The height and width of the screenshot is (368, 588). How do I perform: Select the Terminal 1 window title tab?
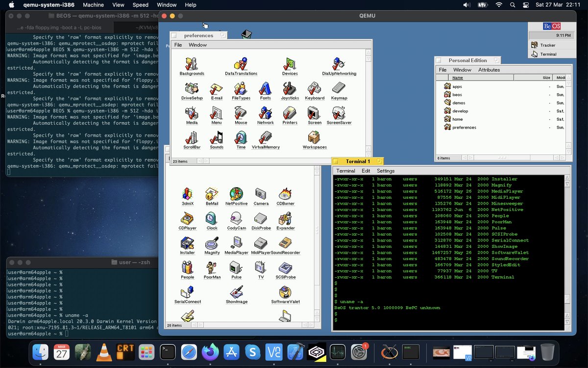[358, 161]
